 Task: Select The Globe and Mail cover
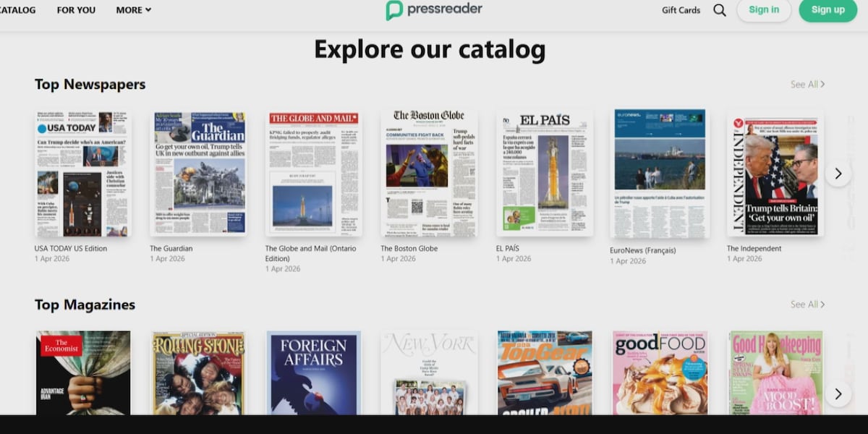(313, 174)
